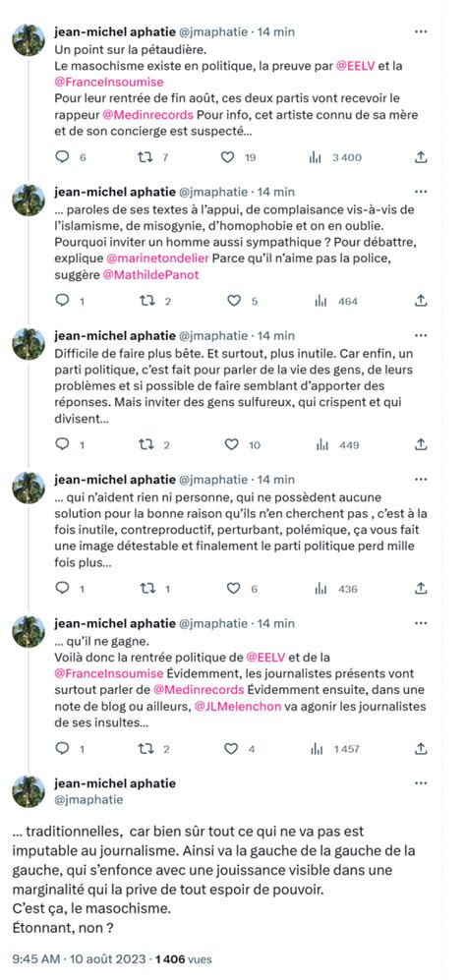
Task: Open more options on the last tweet
Action: [x=421, y=783]
